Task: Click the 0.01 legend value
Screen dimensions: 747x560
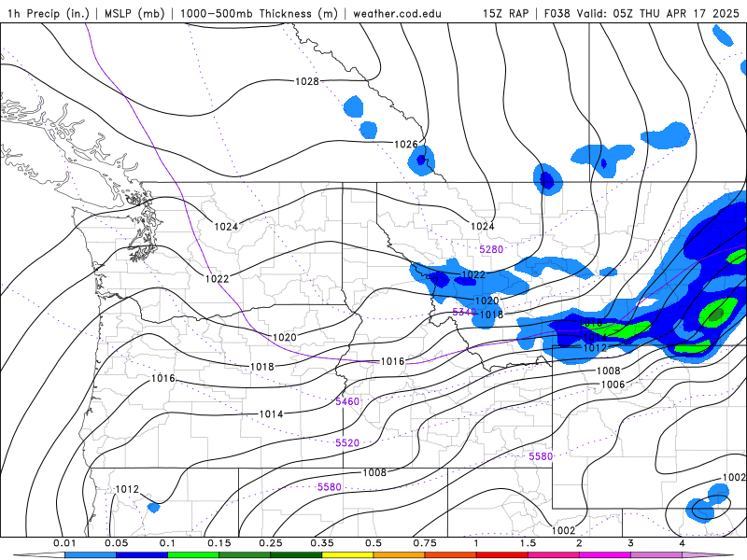Action: 64,543
